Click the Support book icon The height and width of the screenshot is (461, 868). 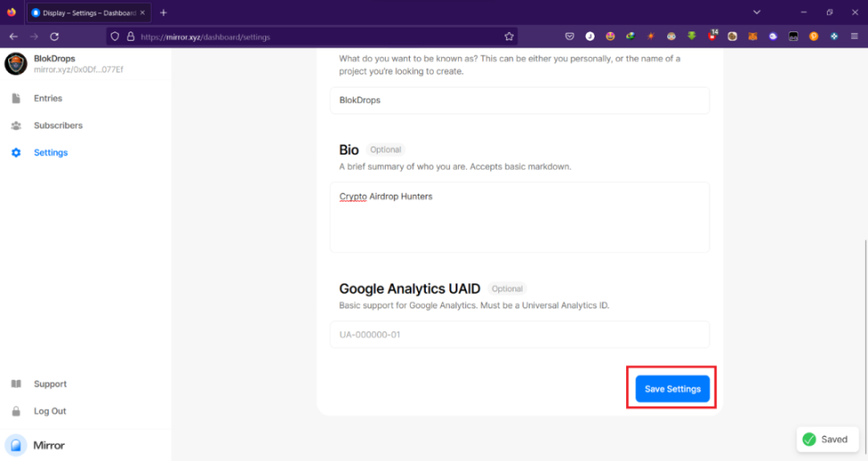[x=16, y=384]
